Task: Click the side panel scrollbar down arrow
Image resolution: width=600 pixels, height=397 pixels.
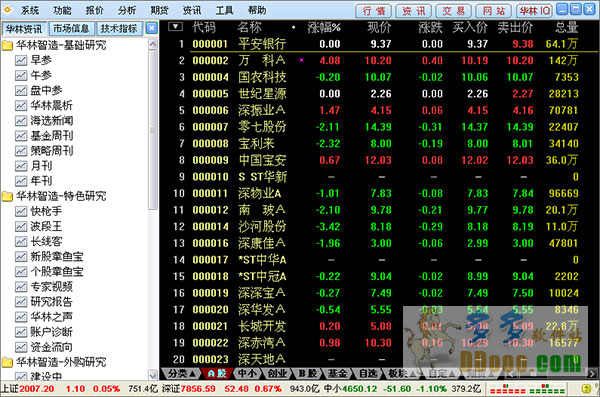Action: (x=153, y=375)
